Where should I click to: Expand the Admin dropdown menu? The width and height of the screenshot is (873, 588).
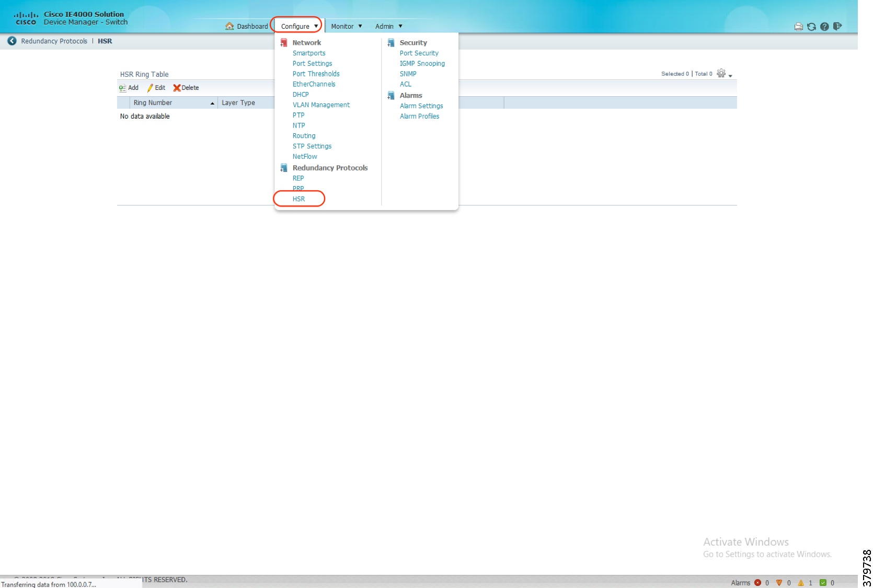(x=389, y=26)
